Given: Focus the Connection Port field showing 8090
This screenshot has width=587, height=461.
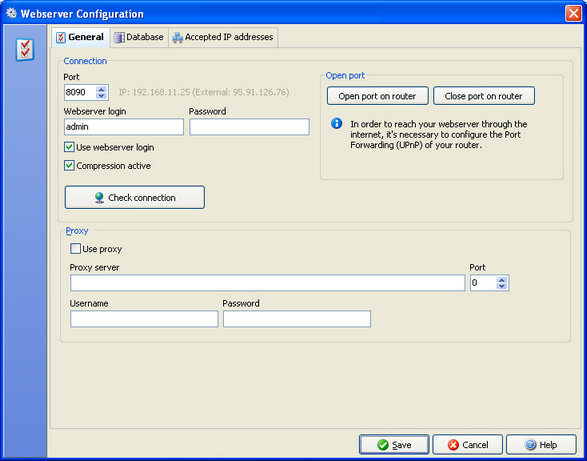Looking at the screenshot, I should click(x=80, y=92).
